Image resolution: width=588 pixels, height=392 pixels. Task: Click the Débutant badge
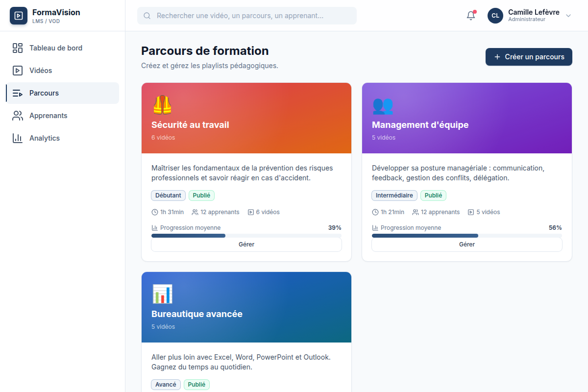click(168, 196)
